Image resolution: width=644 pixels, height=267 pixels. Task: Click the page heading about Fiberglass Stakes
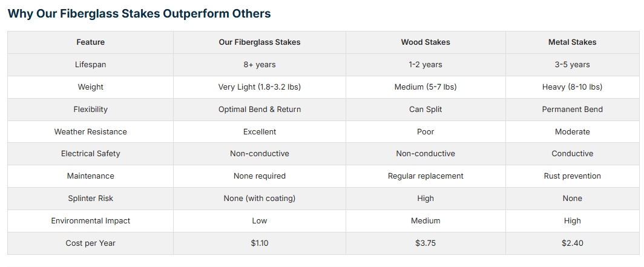139,13
